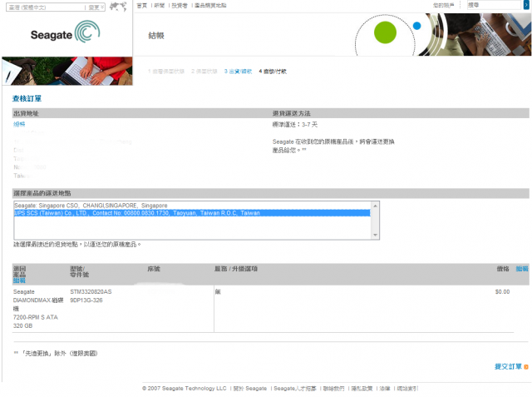Go to step 4 查核/付款 tab
This screenshot has height=397, width=532.
click(x=273, y=72)
